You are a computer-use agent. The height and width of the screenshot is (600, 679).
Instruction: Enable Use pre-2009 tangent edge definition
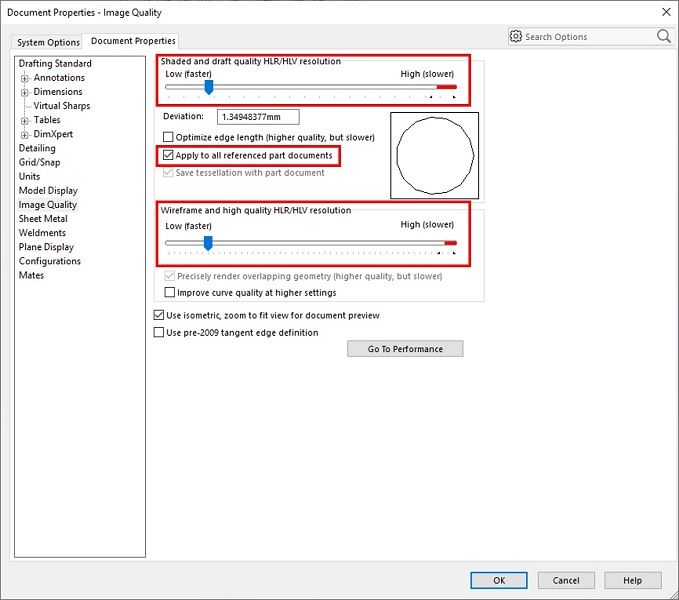coord(159,333)
